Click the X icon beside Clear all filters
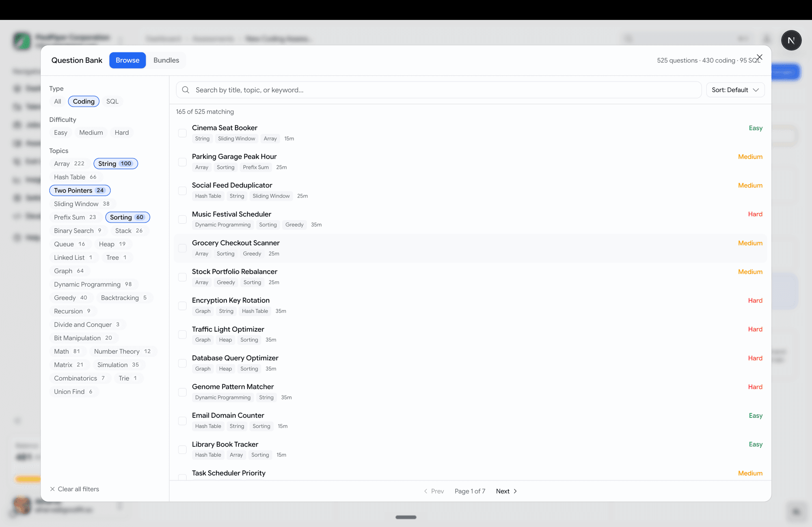812x527 pixels. coord(52,489)
